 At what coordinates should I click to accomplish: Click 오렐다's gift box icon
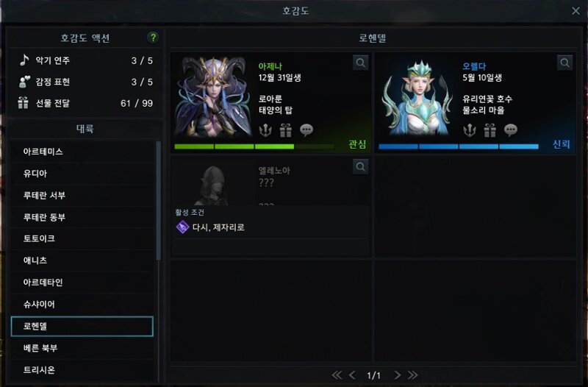click(490, 130)
